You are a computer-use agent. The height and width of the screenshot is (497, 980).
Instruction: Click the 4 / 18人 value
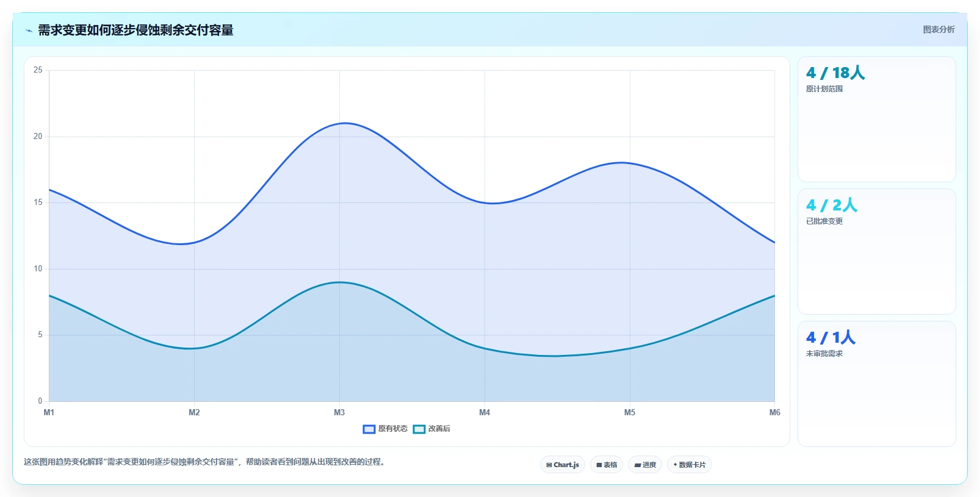[835, 73]
